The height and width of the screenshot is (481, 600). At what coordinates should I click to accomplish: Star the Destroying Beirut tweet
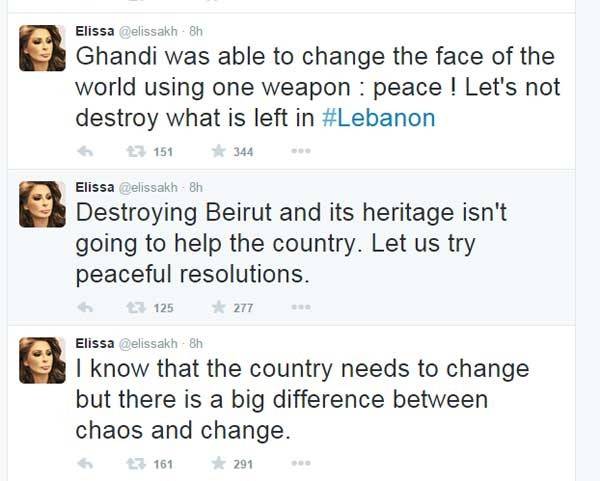click(x=217, y=308)
